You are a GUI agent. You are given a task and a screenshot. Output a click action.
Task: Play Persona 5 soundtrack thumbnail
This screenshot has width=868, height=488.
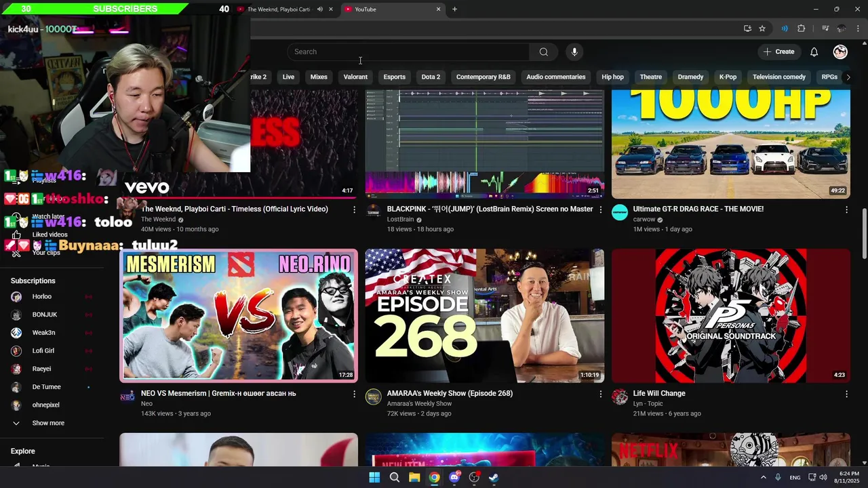(731, 316)
